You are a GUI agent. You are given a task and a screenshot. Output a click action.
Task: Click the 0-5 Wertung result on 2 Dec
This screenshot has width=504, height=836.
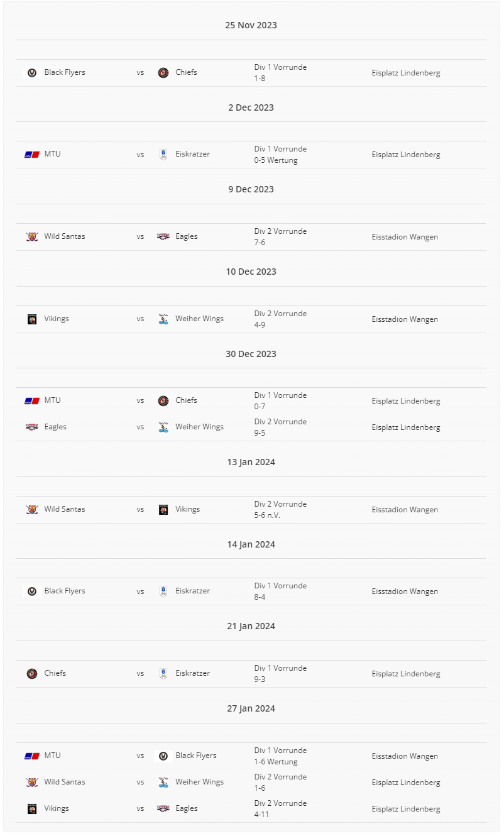click(x=276, y=160)
